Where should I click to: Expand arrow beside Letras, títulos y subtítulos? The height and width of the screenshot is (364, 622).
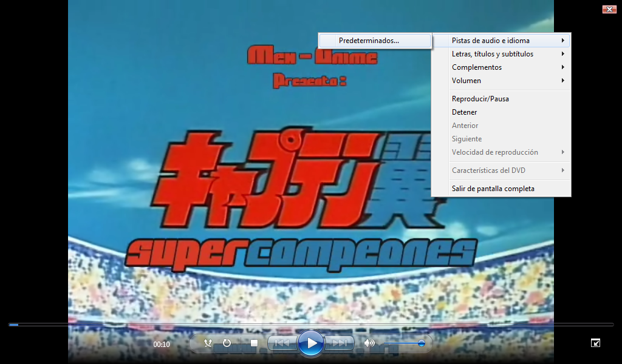tap(563, 54)
